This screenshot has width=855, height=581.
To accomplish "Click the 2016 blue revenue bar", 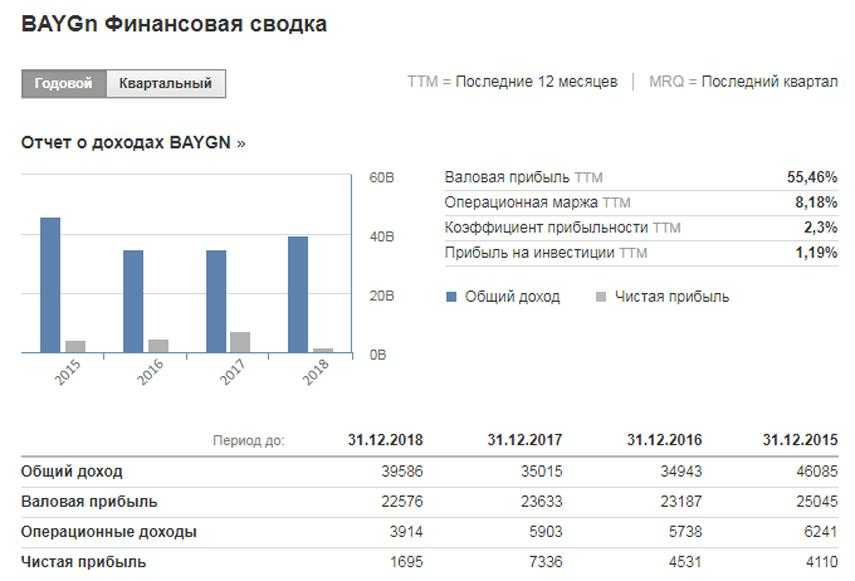I will [x=133, y=301].
